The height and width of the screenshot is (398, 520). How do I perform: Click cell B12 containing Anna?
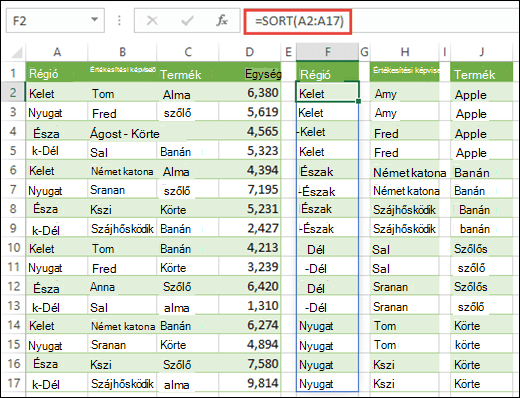pos(122,286)
